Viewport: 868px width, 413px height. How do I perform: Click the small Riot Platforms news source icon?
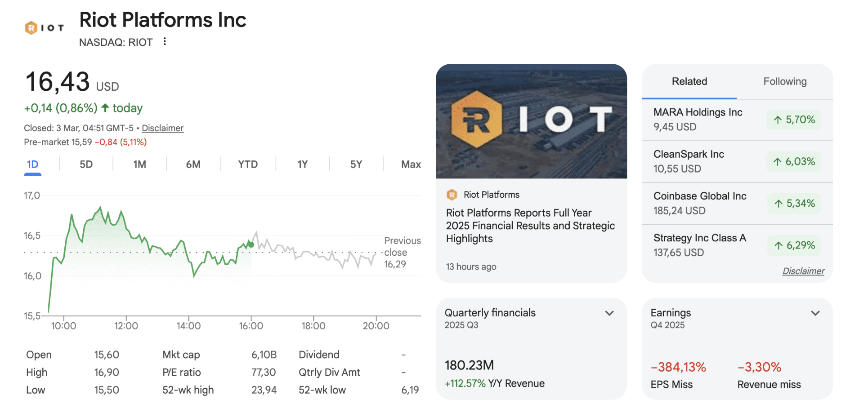(x=452, y=195)
